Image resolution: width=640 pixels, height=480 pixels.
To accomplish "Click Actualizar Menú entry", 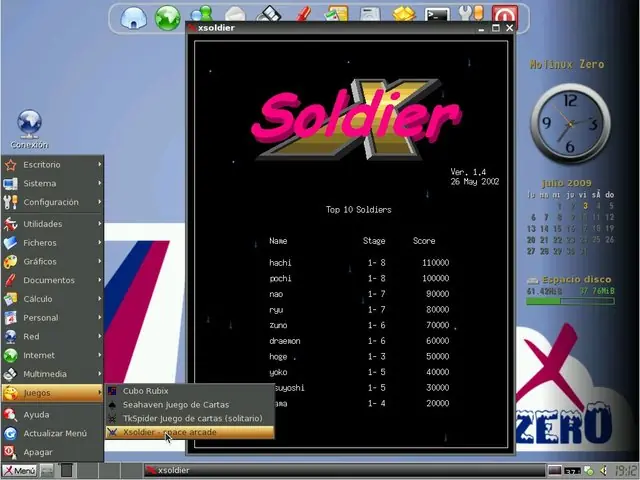I will point(52,433).
